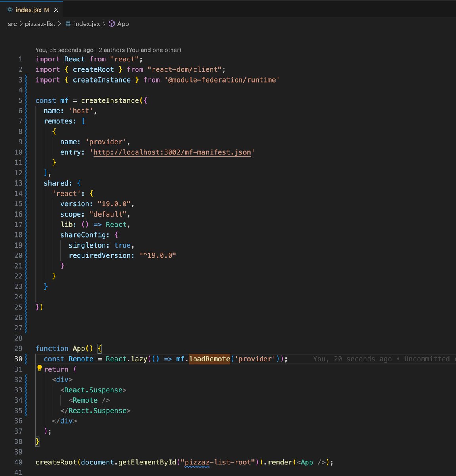Click the singleton true value

tap(123, 245)
